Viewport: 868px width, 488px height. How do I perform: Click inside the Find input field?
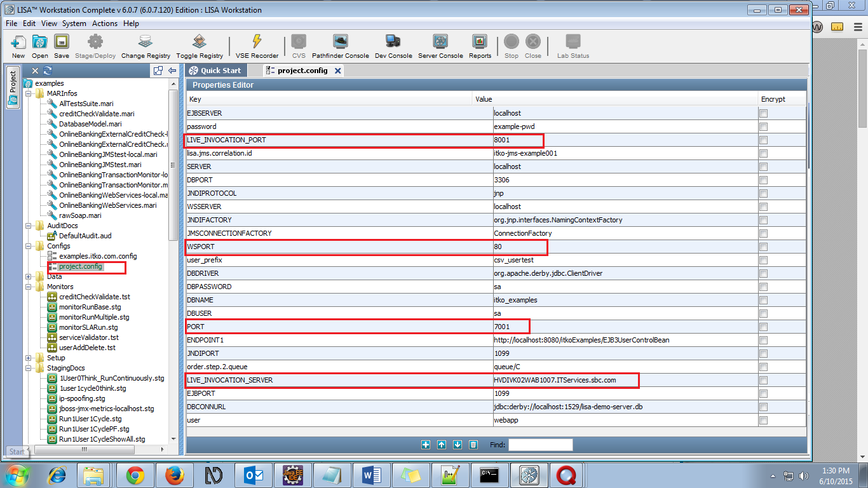tap(541, 445)
